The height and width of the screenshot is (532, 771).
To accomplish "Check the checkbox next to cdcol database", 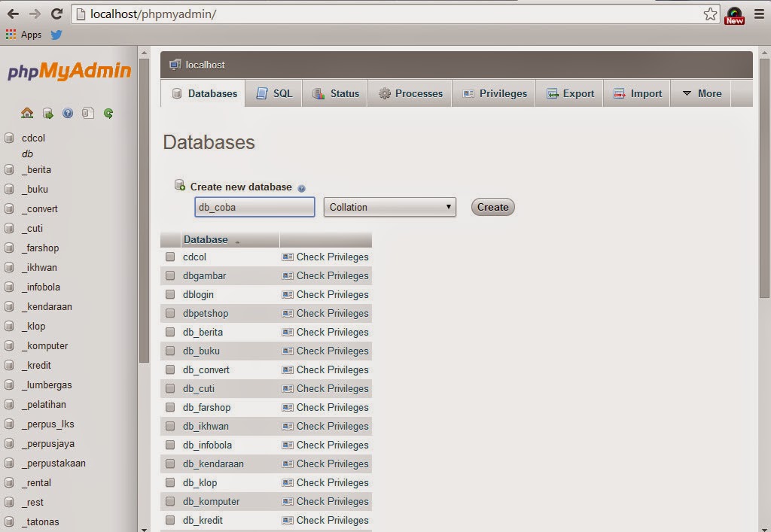I will pos(169,257).
